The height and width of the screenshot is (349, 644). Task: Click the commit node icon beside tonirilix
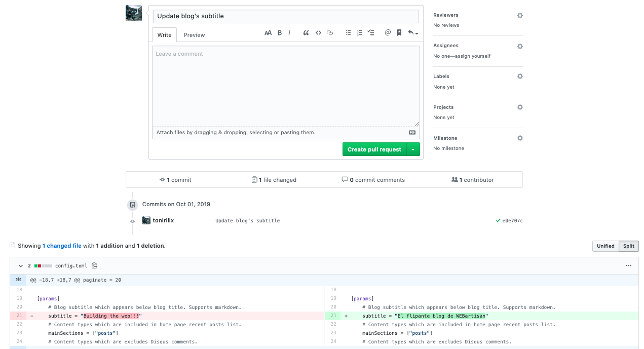coord(132,221)
